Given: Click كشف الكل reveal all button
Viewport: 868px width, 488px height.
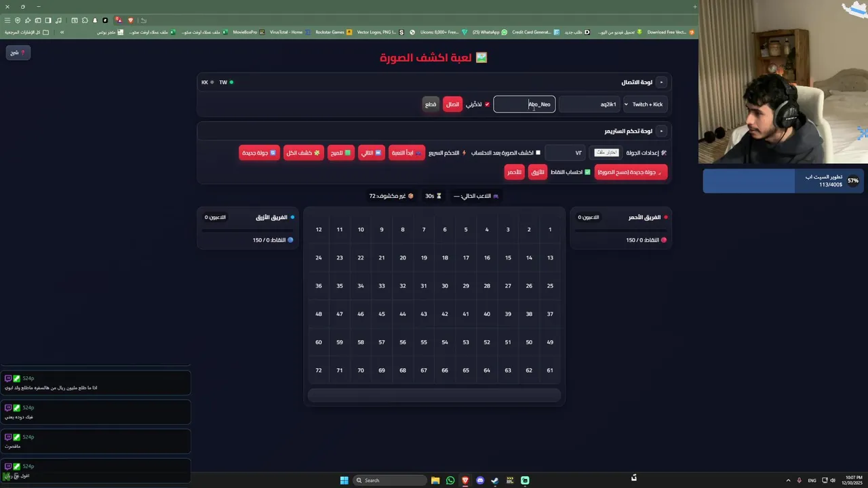Looking at the screenshot, I should pyautogui.click(x=303, y=152).
